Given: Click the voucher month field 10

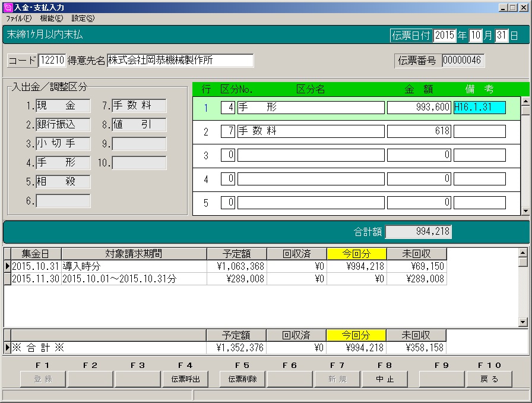Looking at the screenshot, I should (x=476, y=35).
